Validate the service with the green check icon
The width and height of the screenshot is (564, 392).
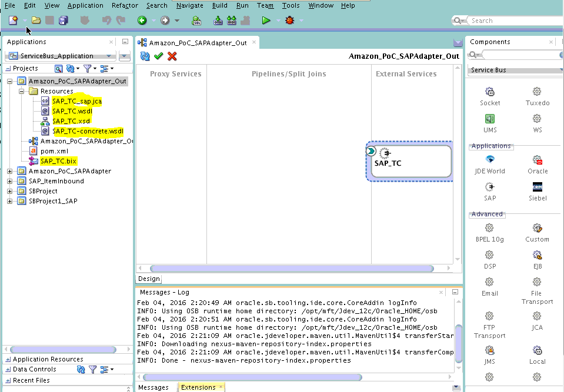(x=158, y=57)
